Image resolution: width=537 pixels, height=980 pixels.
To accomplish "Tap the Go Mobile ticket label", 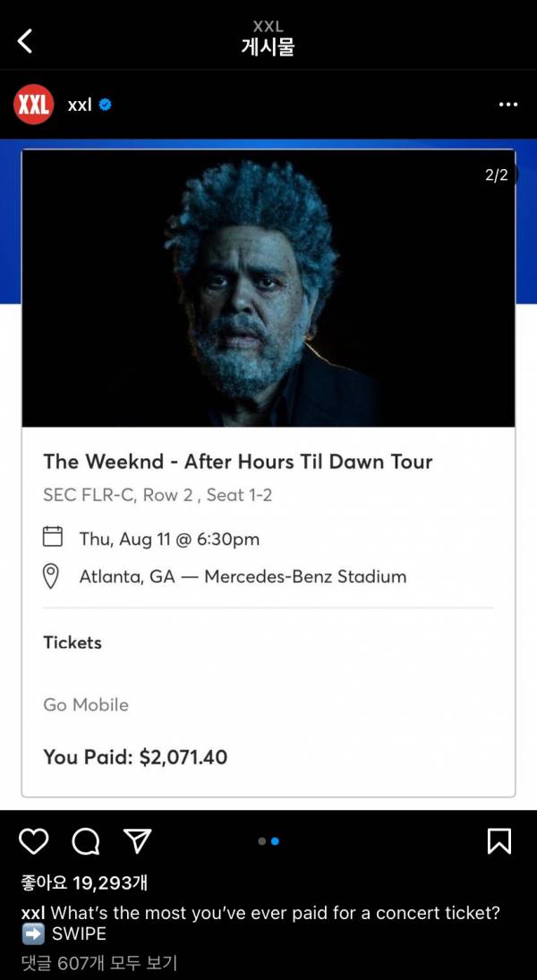I will pos(86,704).
